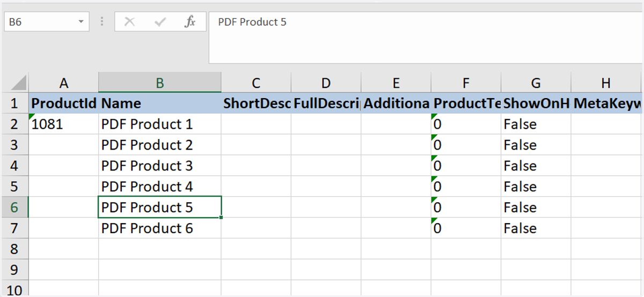Select row 7 header
The width and height of the screenshot is (644, 297).
point(14,228)
